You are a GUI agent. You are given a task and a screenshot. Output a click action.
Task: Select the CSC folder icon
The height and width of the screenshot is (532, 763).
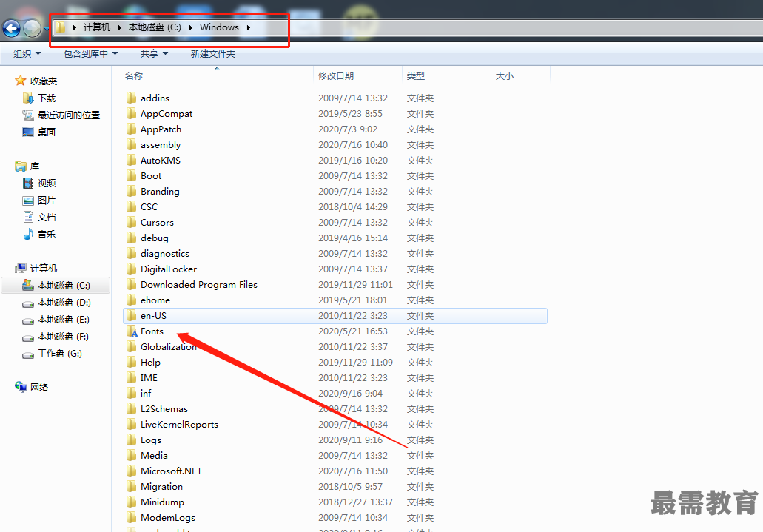(131, 207)
